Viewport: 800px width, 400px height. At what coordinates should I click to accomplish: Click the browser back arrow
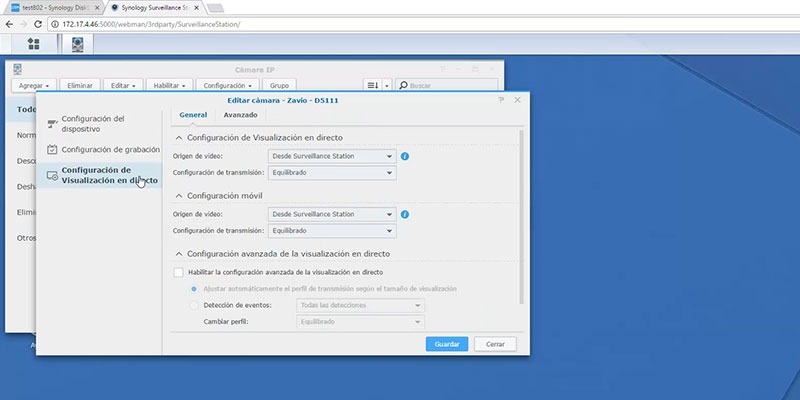click(9, 24)
